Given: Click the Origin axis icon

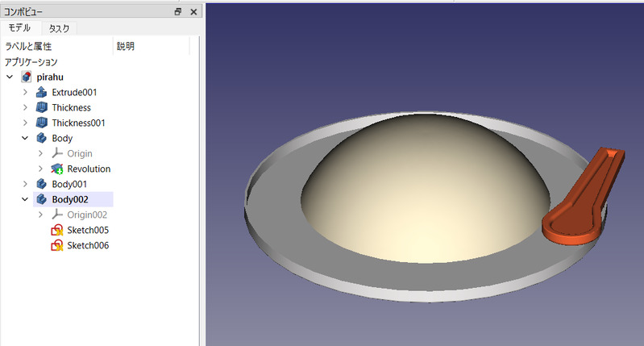Looking at the screenshot, I should [x=57, y=153].
